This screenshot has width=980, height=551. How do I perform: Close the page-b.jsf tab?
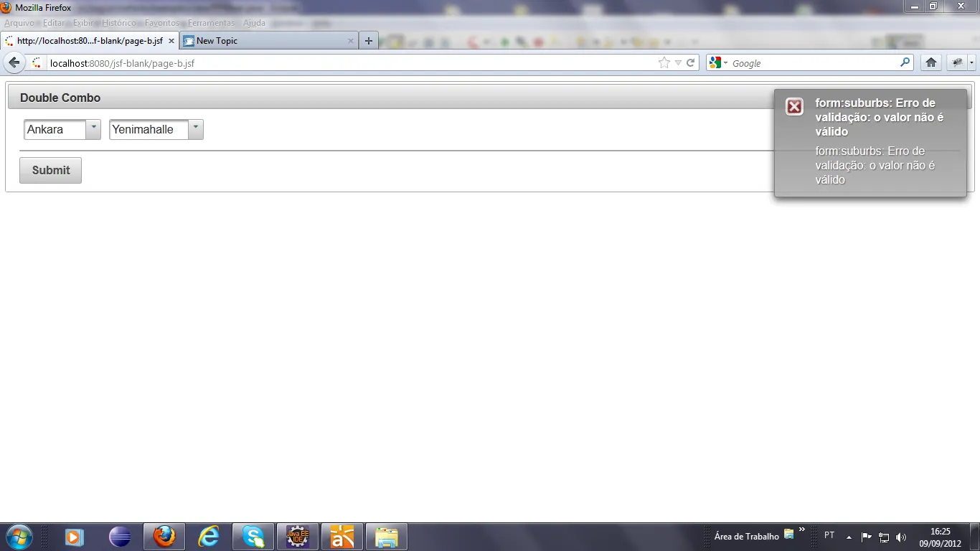[171, 41]
